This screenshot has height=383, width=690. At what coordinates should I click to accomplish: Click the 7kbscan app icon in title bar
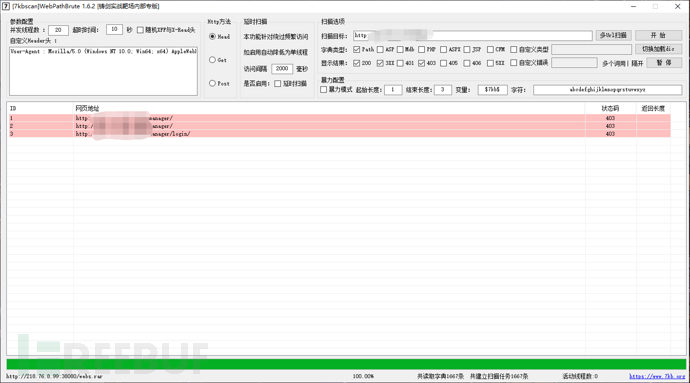pos(6,6)
